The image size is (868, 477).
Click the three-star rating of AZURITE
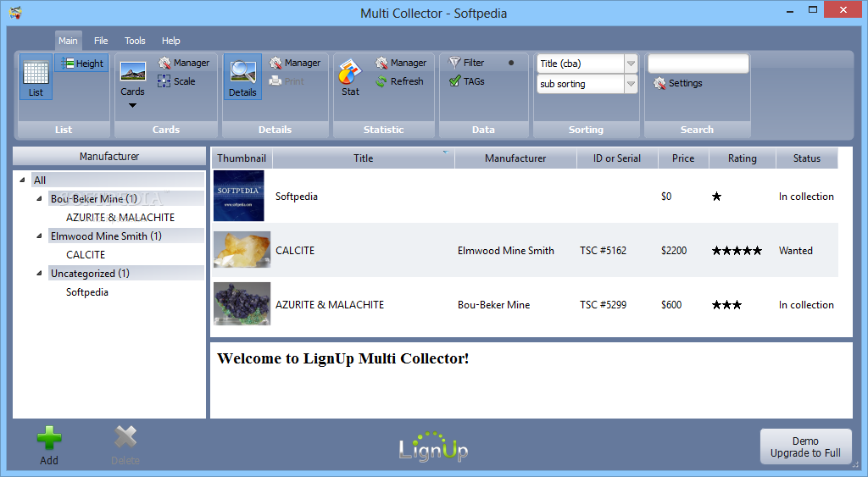coord(726,305)
